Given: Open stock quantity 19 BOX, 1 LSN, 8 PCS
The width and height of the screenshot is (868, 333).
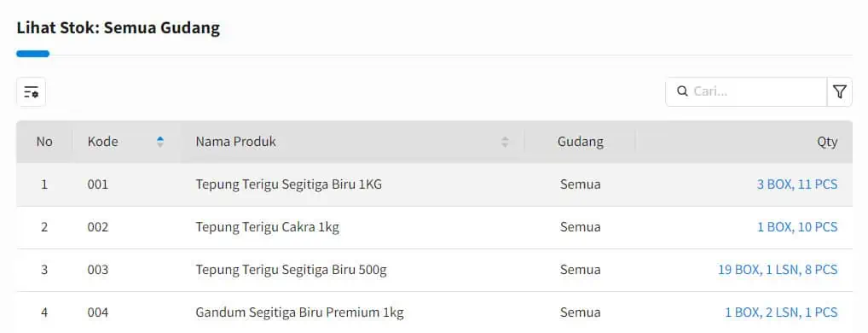Looking at the screenshot, I should (x=778, y=270).
